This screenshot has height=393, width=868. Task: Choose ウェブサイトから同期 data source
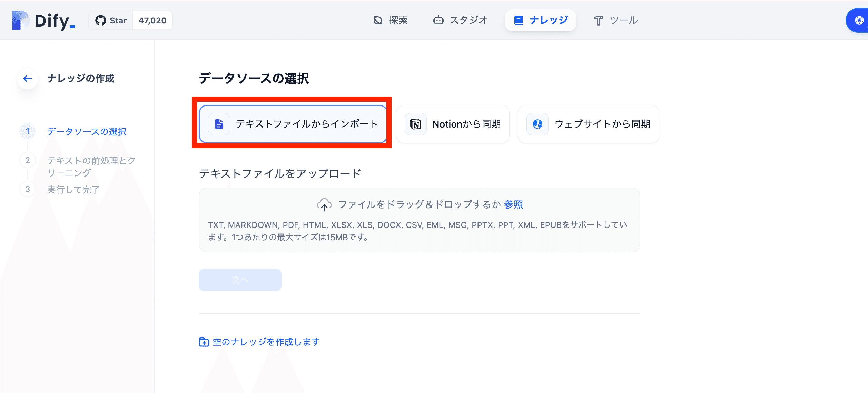click(x=588, y=124)
